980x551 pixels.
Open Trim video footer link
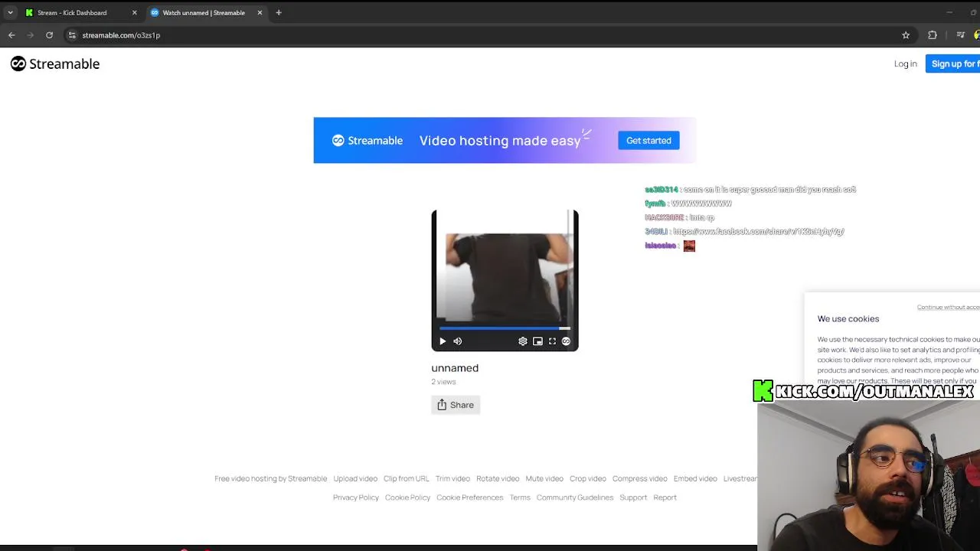pos(452,478)
